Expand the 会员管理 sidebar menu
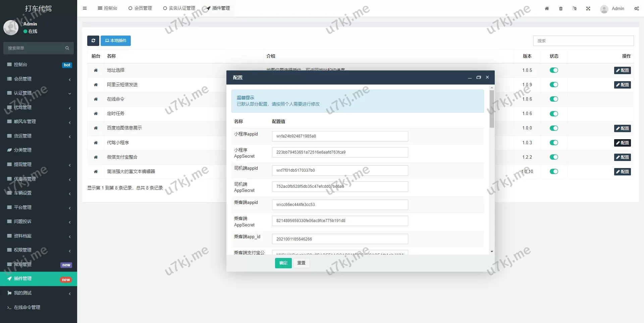This screenshot has width=644, height=323. point(39,79)
